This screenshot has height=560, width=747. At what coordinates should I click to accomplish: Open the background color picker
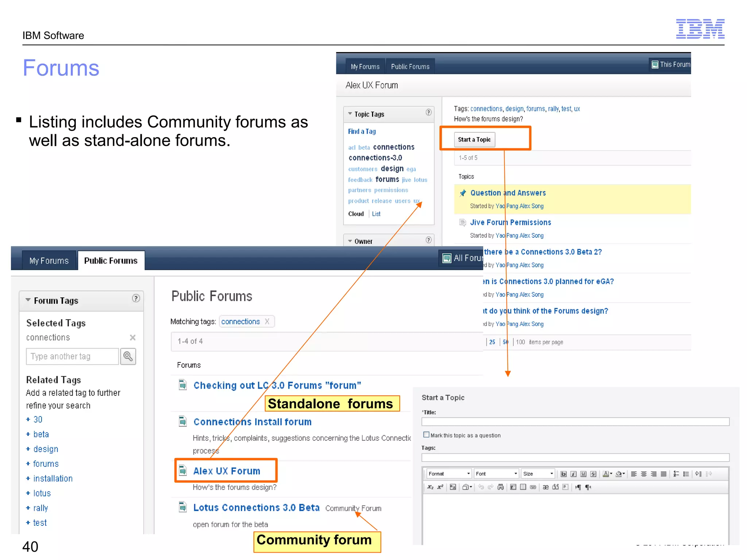(x=620, y=474)
